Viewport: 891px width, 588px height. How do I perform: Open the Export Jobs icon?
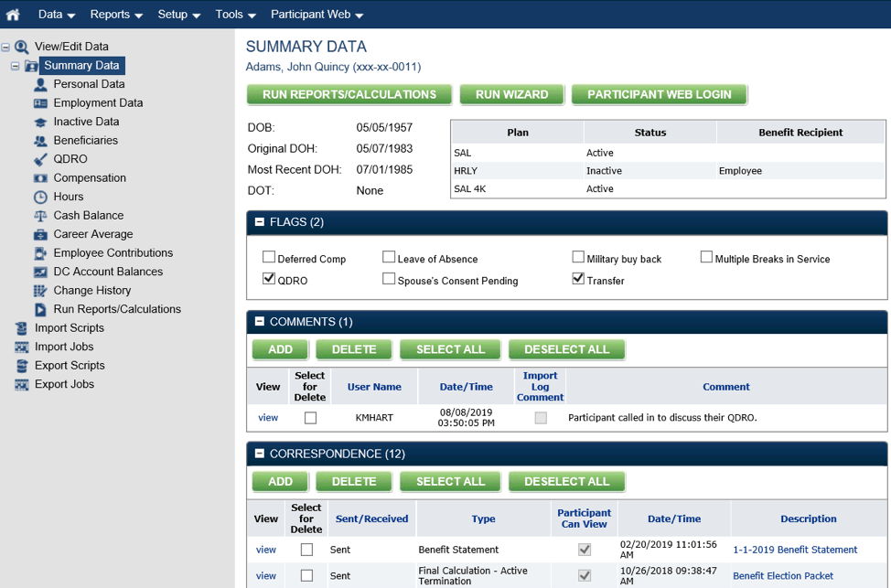20,383
